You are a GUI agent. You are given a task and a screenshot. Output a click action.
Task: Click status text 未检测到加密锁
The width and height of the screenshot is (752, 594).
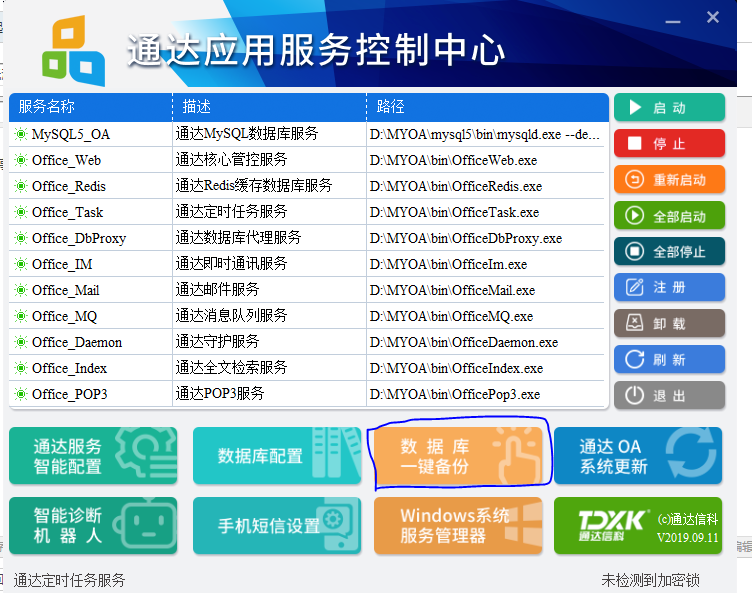pos(650,580)
